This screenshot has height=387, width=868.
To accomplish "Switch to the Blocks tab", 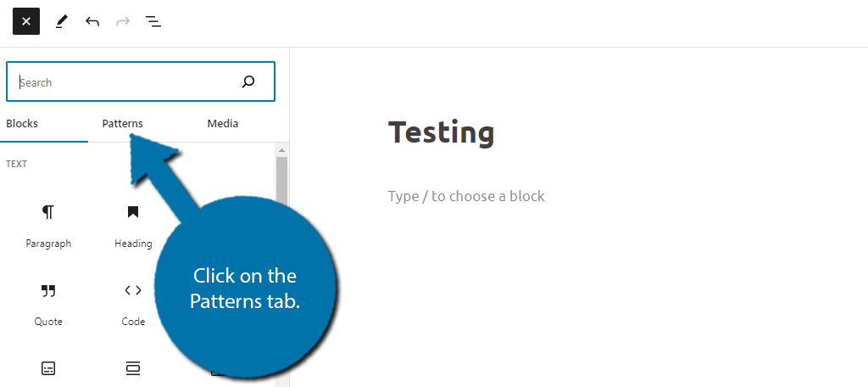I will [22, 124].
